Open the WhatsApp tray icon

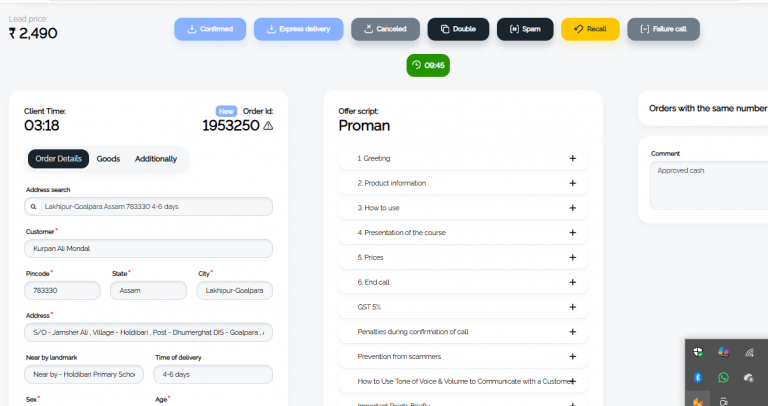723,377
